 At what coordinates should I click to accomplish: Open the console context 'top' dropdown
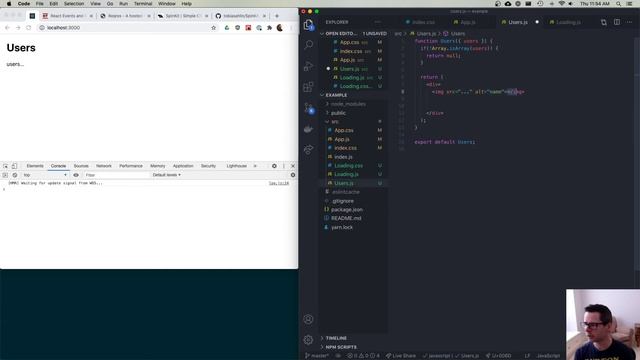[45, 175]
